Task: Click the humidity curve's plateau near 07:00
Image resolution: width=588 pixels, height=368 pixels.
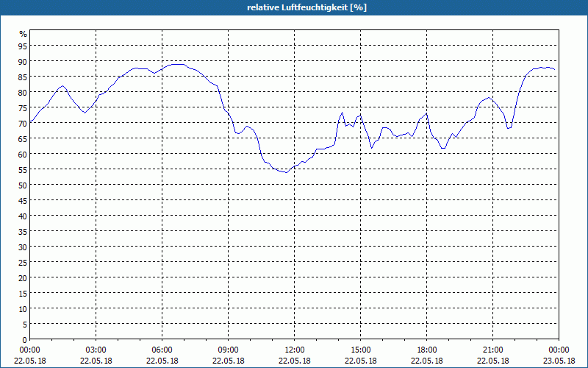Action: tap(178, 64)
